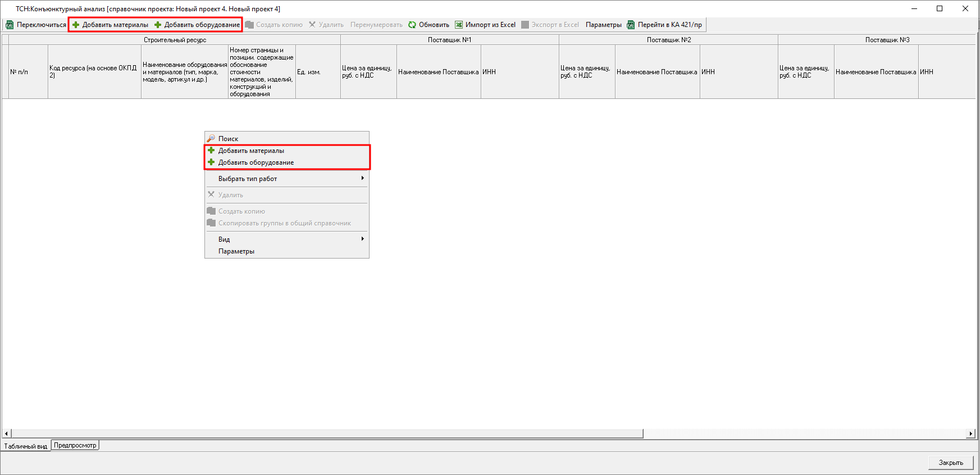Click Добавить оборудование green plus in toolbar
The image size is (980, 475).
click(158, 25)
